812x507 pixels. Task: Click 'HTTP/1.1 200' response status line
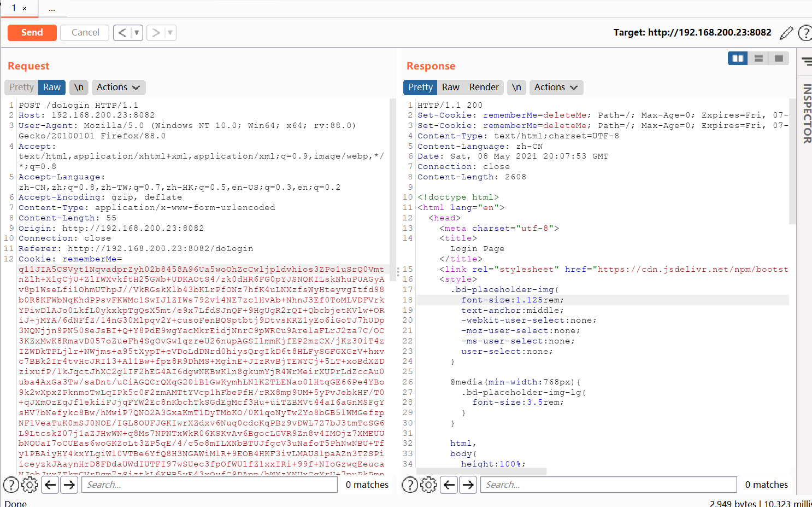(x=450, y=105)
